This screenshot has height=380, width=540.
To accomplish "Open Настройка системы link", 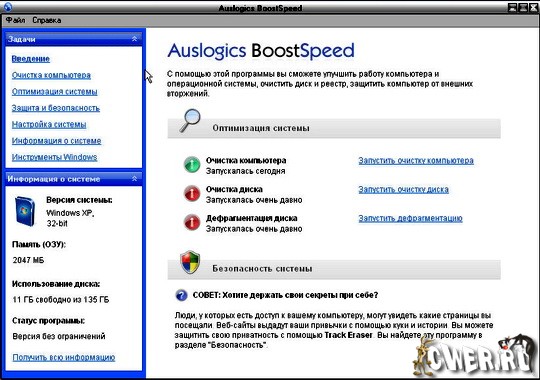I will pyautogui.click(x=49, y=124).
